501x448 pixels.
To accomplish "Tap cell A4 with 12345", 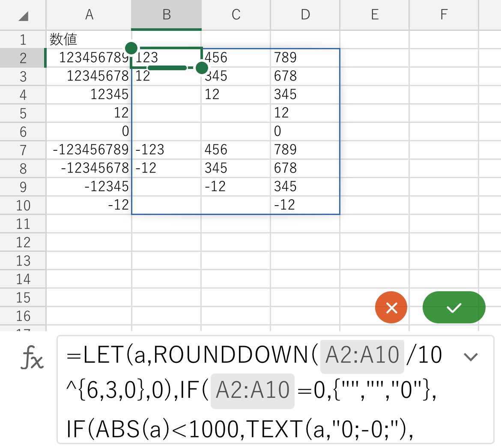I will [x=89, y=95].
